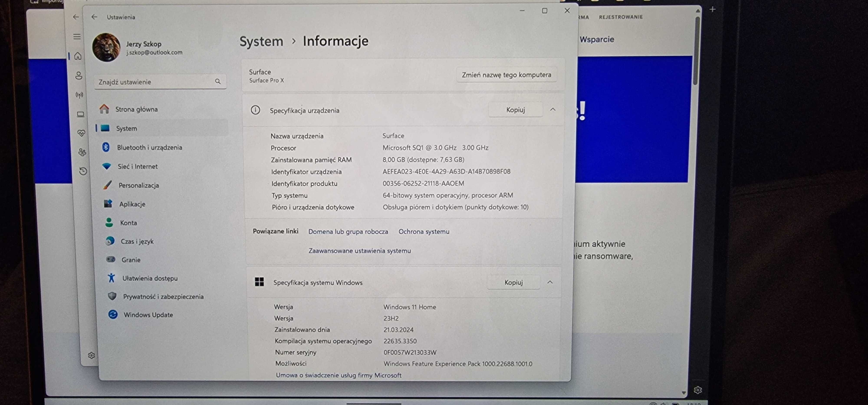The width and height of the screenshot is (868, 405).
Task: Copy Windows specs with Kopiuj button
Action: (513, 282)
